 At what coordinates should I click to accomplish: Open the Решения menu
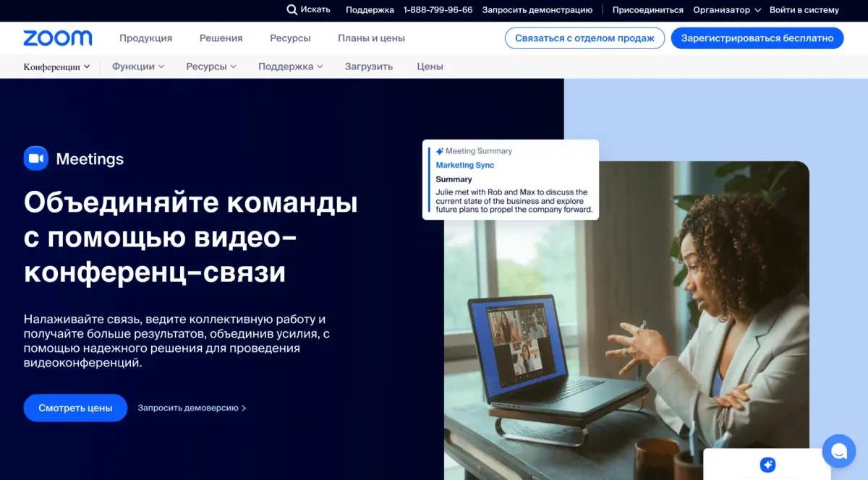pyautogui.click(x=221, y=38)
